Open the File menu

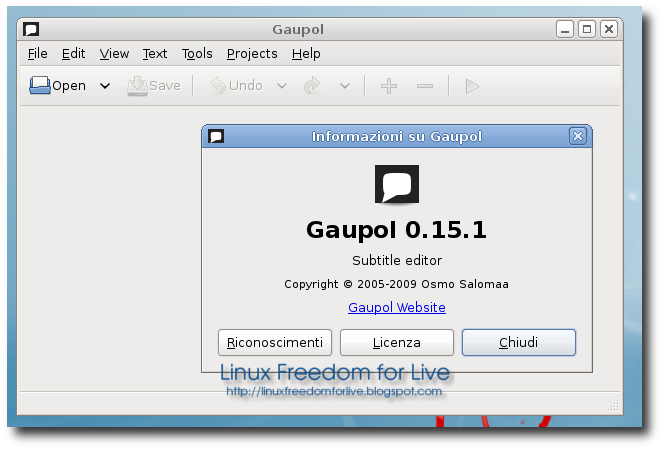[37, 54]
